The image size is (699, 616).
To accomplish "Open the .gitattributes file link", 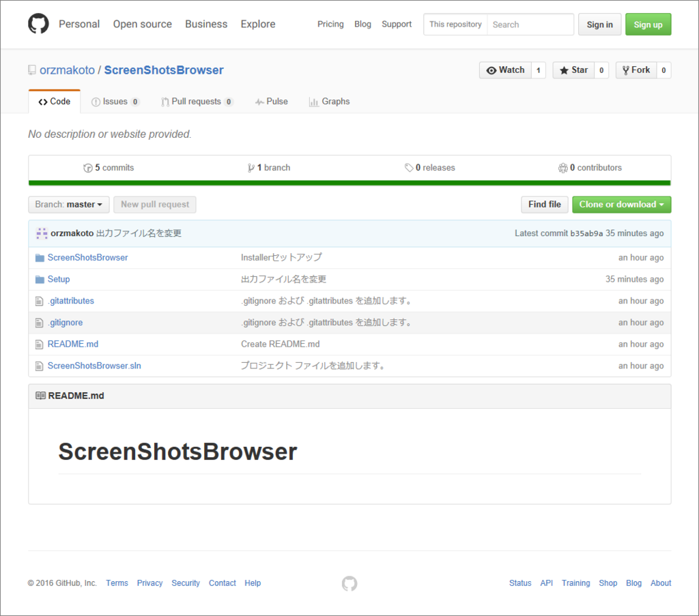I will tap(71, 301).
